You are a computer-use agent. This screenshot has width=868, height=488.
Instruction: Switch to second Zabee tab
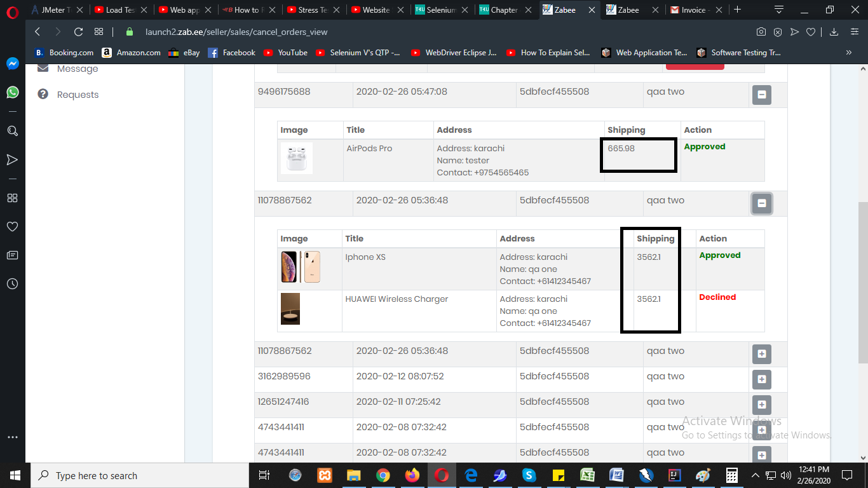(633, 10)
